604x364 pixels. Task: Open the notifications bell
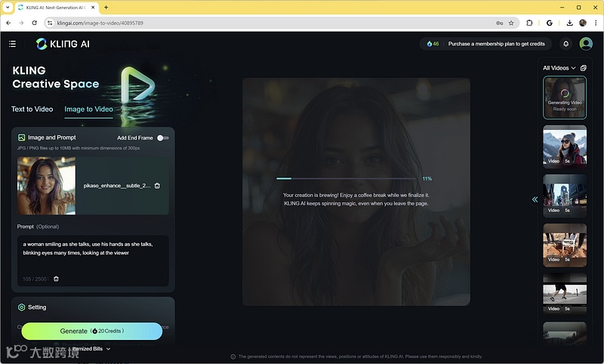[x=565, y=44]
